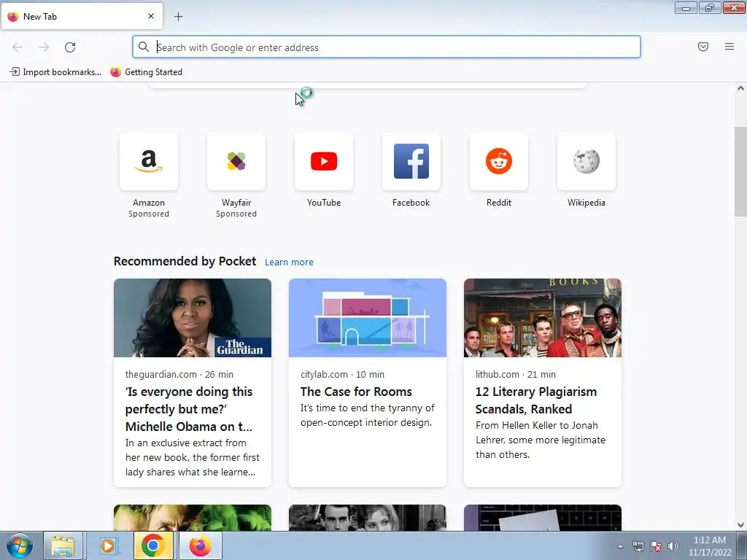
Task: Open the Windows Start menu
Action: click(20, 545)
